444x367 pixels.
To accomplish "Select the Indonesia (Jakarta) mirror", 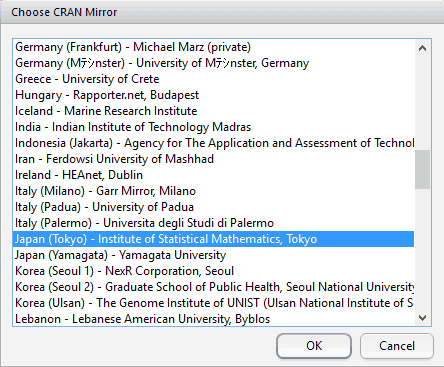I will pyautogui.click(x=213, y=143).
